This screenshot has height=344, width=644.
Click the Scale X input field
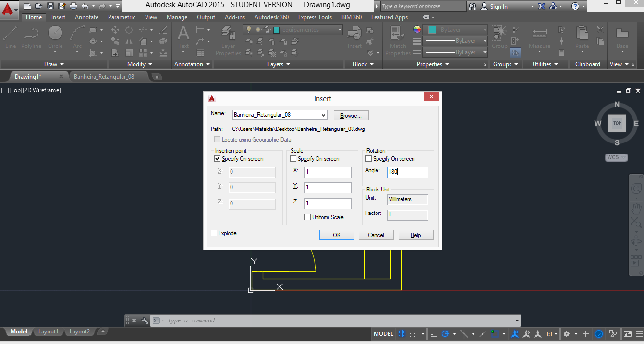328,172
